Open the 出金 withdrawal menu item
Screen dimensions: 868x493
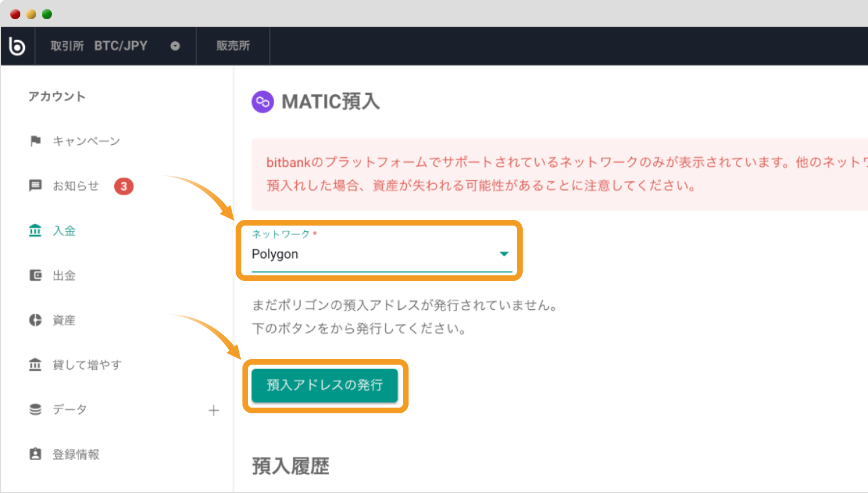click(x=64, y=275)
